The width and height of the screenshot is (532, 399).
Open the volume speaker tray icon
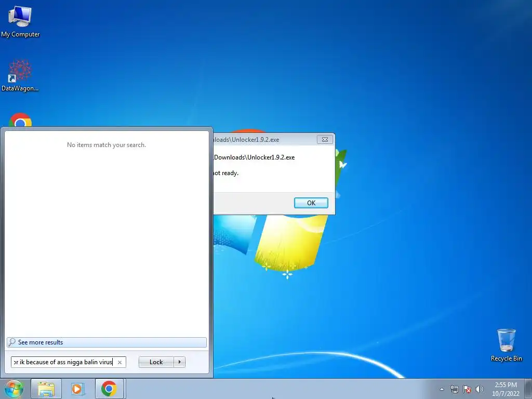tap(480, 389)
